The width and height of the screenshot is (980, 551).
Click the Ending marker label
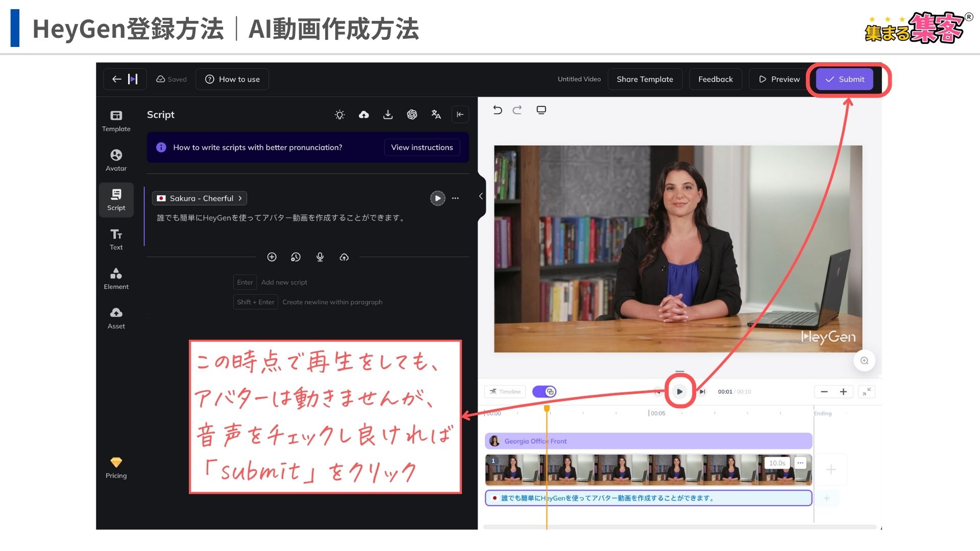[x=822, y=413]
